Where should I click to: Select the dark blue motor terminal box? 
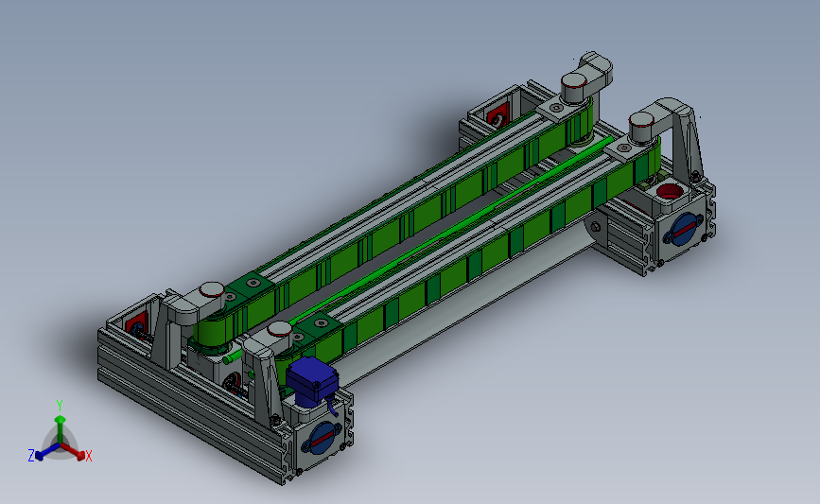click(312, 378)
